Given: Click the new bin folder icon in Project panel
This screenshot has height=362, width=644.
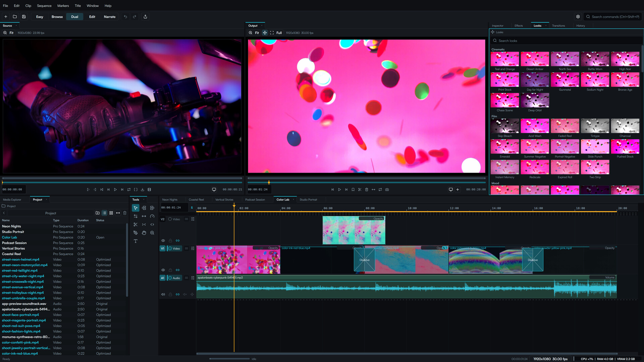Looking at the screenshot, I should coord(98,213).
